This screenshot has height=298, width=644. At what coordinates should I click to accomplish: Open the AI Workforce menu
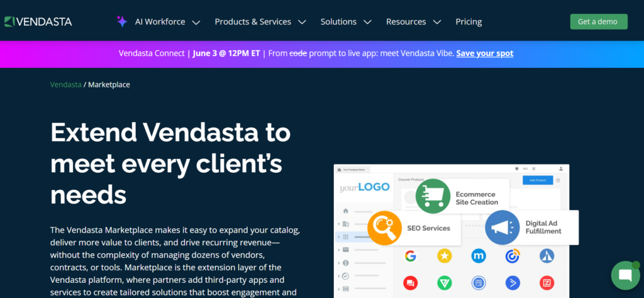click(160, 22)
